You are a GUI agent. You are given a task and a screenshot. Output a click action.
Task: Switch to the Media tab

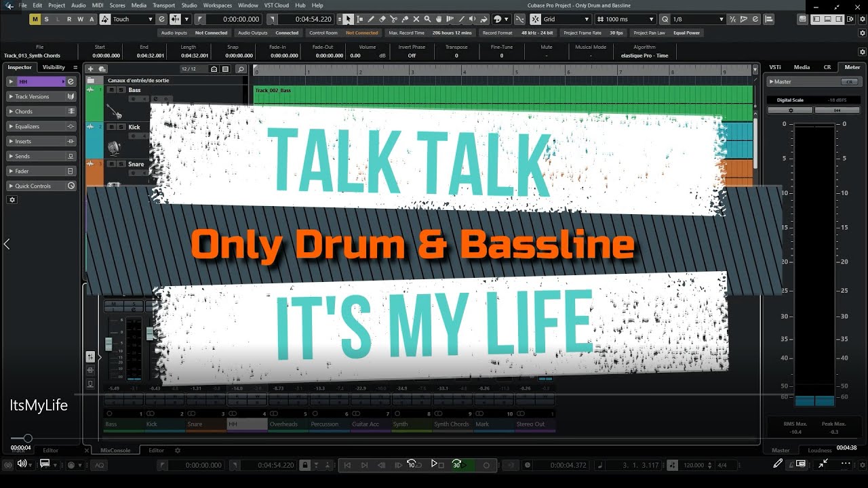[x=802, y=67]
